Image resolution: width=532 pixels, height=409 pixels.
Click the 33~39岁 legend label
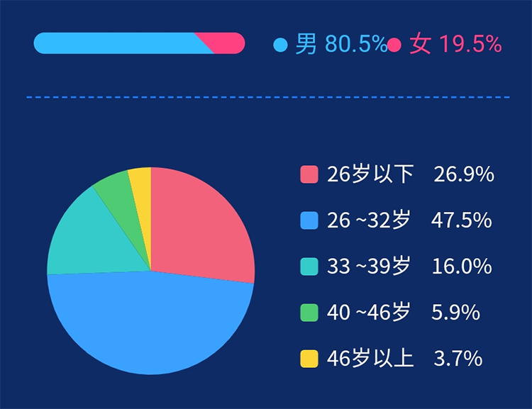tap(369, 267)
